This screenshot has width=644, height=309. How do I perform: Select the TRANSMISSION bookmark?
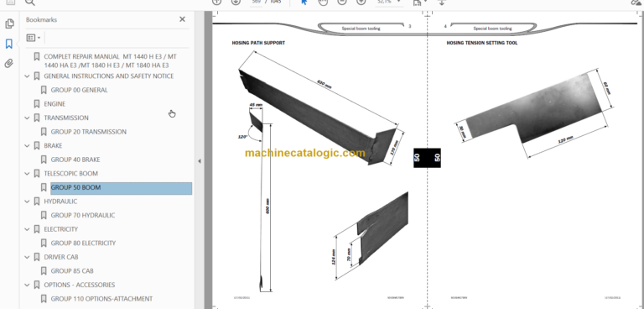coord(66,118)
